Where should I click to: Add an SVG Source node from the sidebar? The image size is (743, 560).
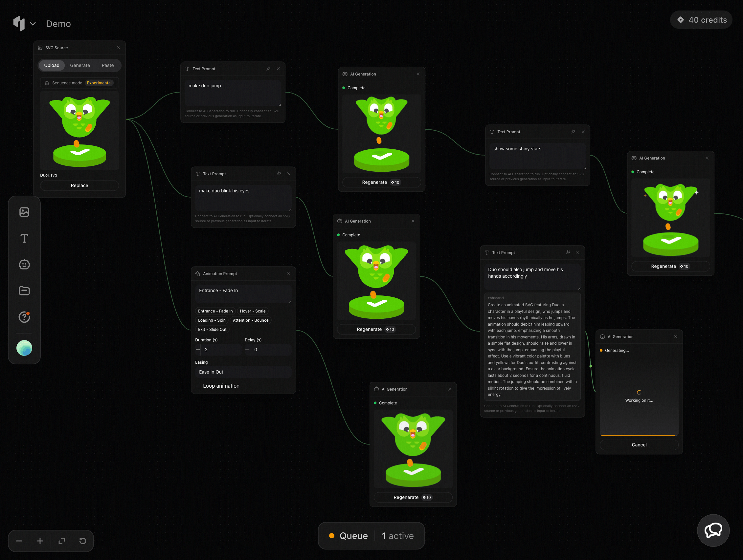(24, 212)
